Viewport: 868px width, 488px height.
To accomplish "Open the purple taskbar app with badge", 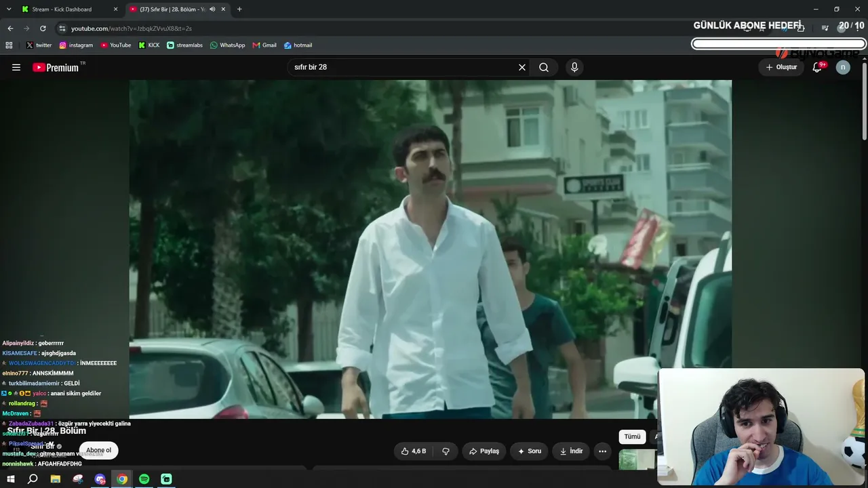I will point(100,479).
